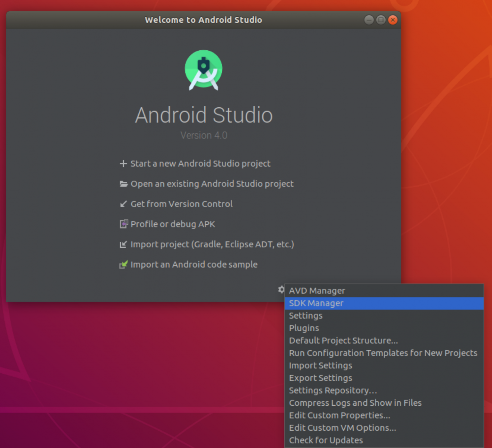Click the Version Control arrow icon
This screenshot has width=492, height=448.
point(123,204)
